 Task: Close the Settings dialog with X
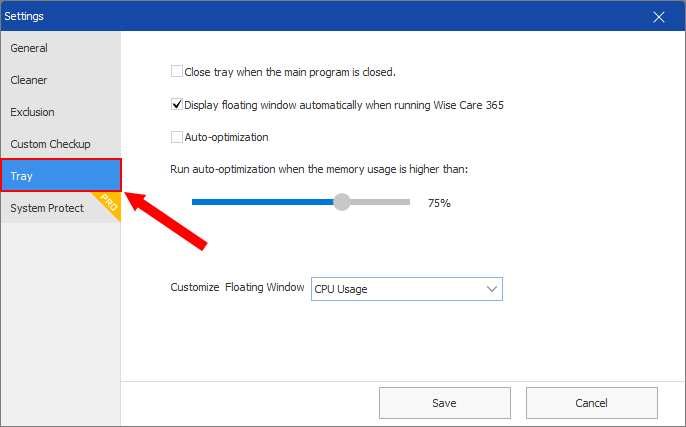658,17
